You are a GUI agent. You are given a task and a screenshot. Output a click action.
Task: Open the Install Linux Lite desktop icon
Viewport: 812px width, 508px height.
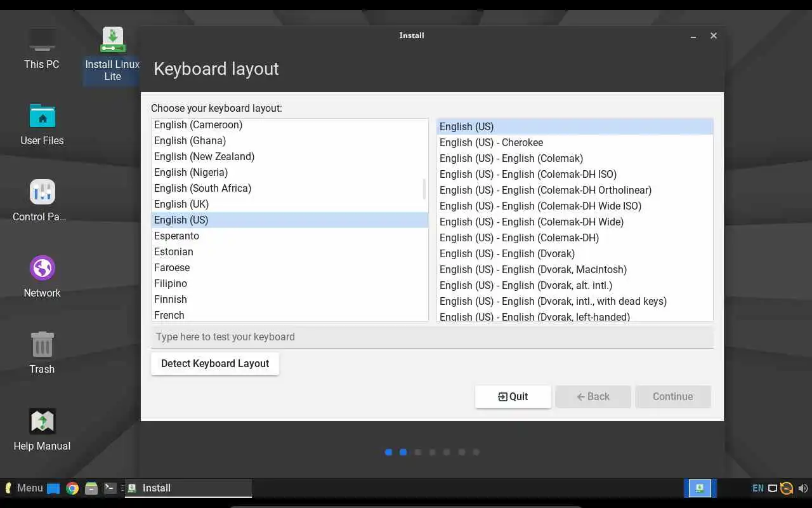pyautogui.click(x=112, y=55)
